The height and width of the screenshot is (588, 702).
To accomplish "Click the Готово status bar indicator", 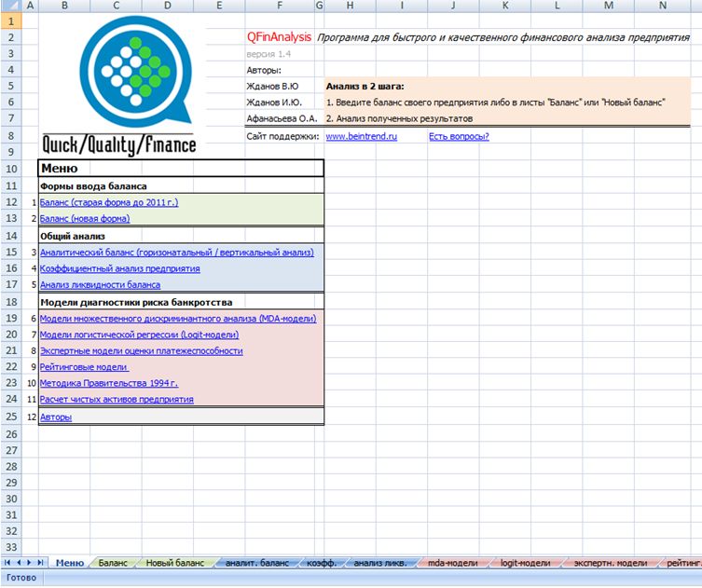I will point(21,578).
